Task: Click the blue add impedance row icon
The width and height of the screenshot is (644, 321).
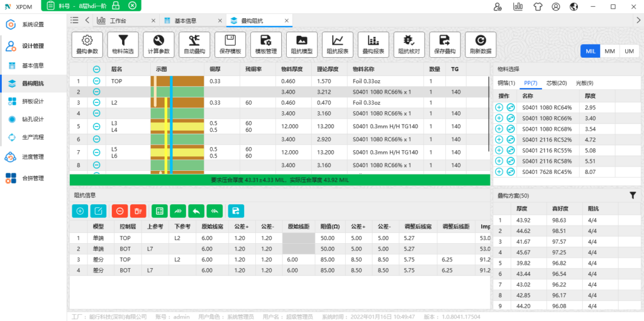Action: pyautogui.click(x=80, y=211)
